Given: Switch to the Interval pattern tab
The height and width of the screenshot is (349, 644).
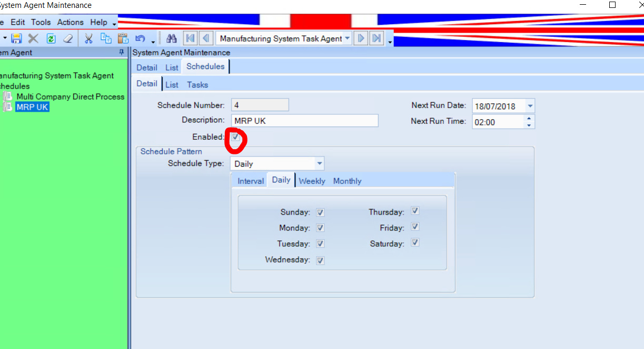Looking at the screenshot, I should tap(251, 181).
